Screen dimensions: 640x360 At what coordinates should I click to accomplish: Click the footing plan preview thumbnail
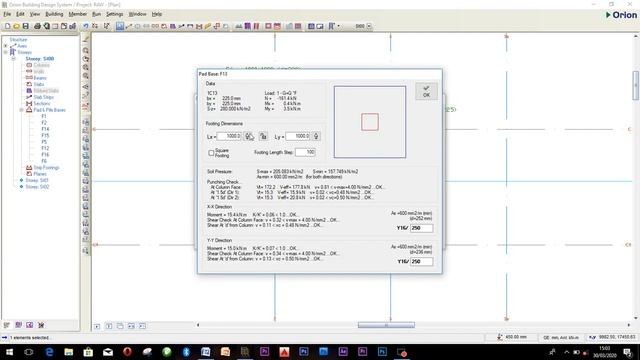[x=370, y=122]
